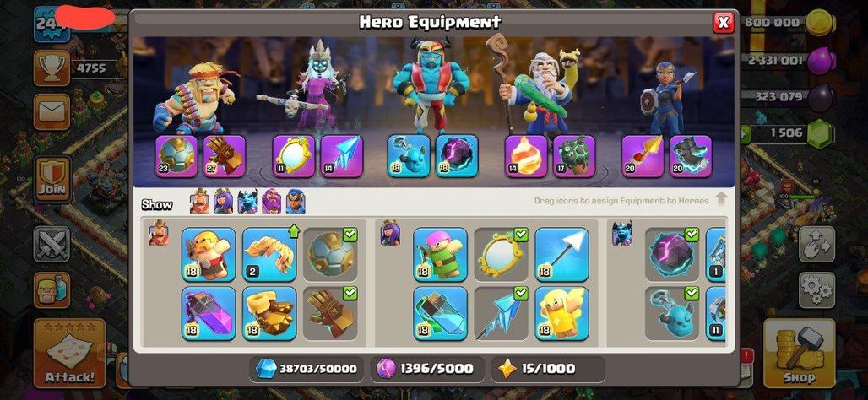This screenshot has width=868, height=400.
Task: Select upgradeable level 2 mustache equipment
Action: click(269, 255)
